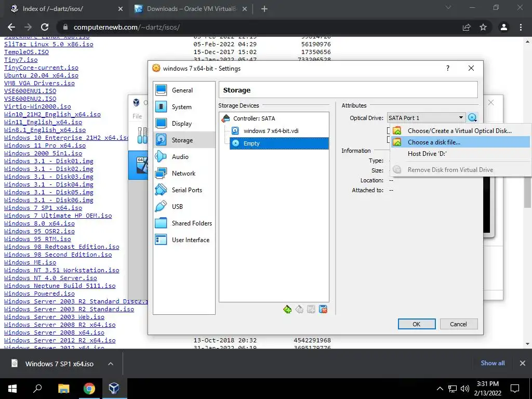Click the share page icon in address bar
The height and width of the screenshot is (399, 532).
click(x=467, y=27)
